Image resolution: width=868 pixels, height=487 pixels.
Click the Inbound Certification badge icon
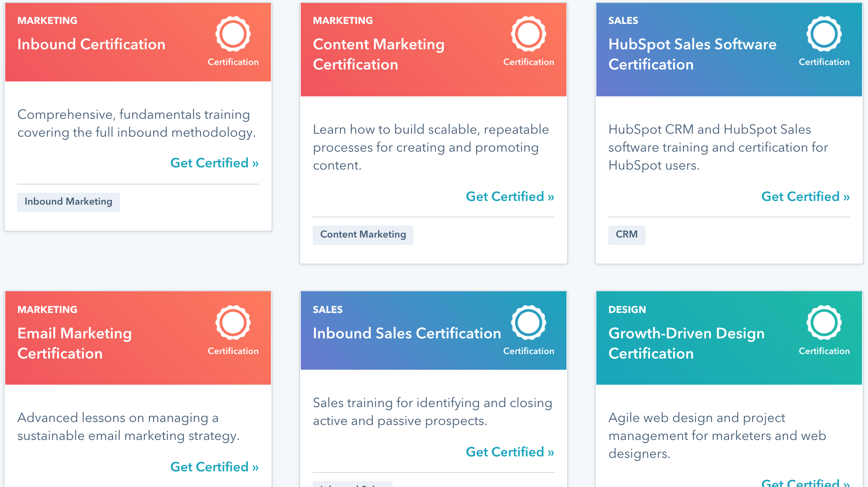(x=233, y=34)
